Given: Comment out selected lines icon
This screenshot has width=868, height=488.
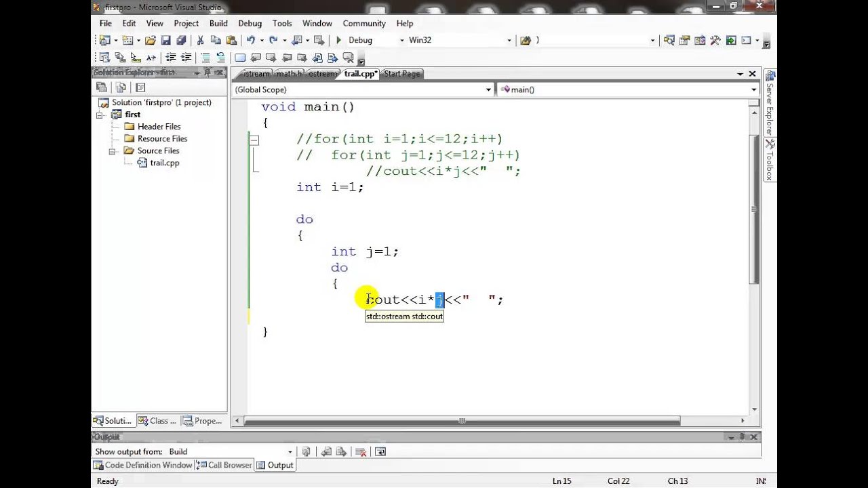Looking at the screenshot, I should pyautogui.click(x=205, y=58).
